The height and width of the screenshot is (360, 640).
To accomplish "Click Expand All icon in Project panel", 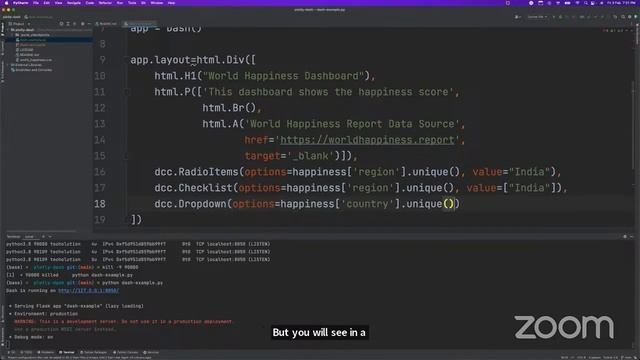I will click(x=68, y=24).
